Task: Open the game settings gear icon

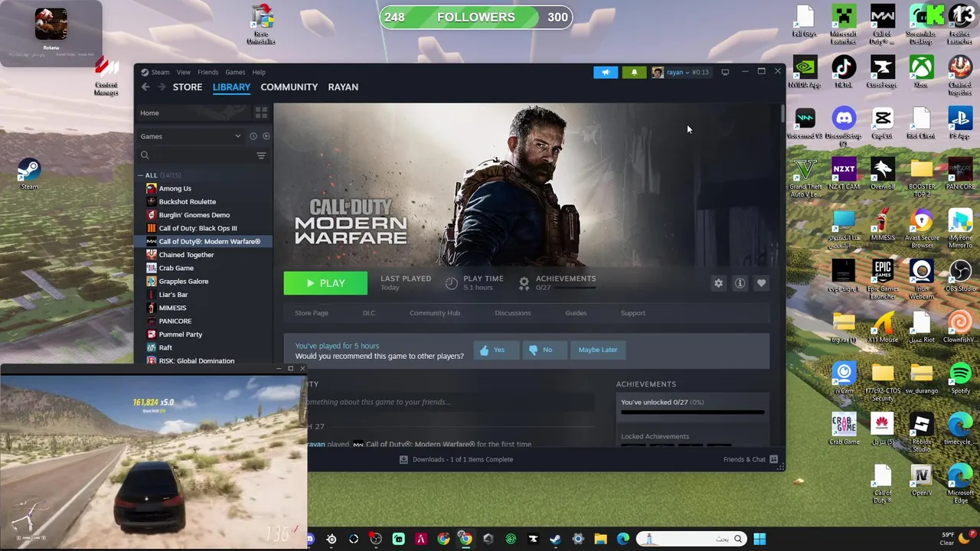Action: coord(718,283)
